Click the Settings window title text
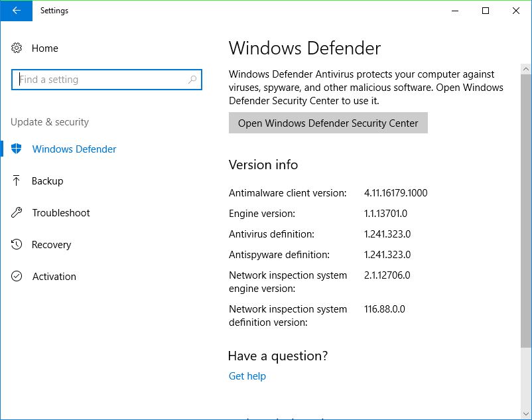The image size is (532, 420). tap(54, 11)
